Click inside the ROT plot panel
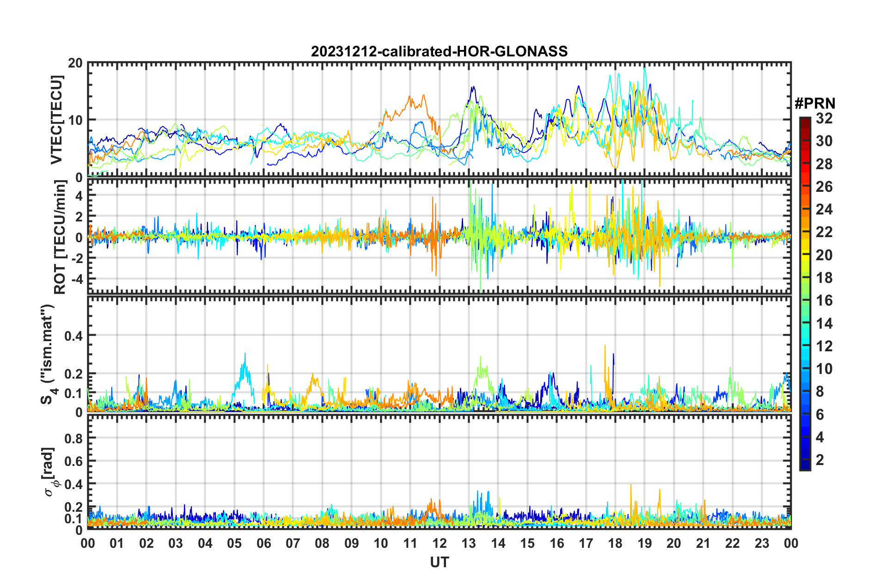879x588 pixels. [x=439, y=237]
